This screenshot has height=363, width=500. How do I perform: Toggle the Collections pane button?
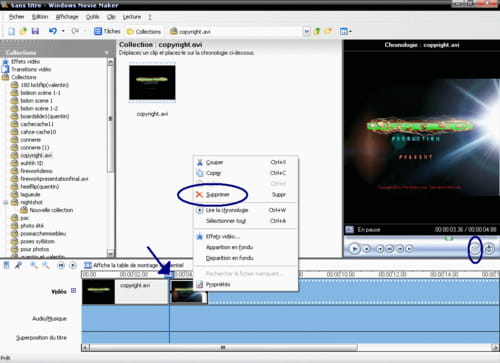click(x=144, y=31)
